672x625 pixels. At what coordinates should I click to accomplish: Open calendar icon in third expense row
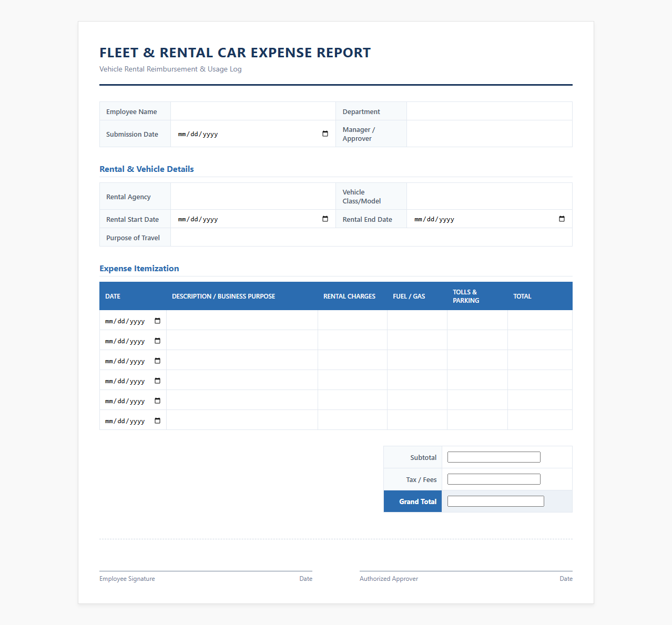point(157,361)
